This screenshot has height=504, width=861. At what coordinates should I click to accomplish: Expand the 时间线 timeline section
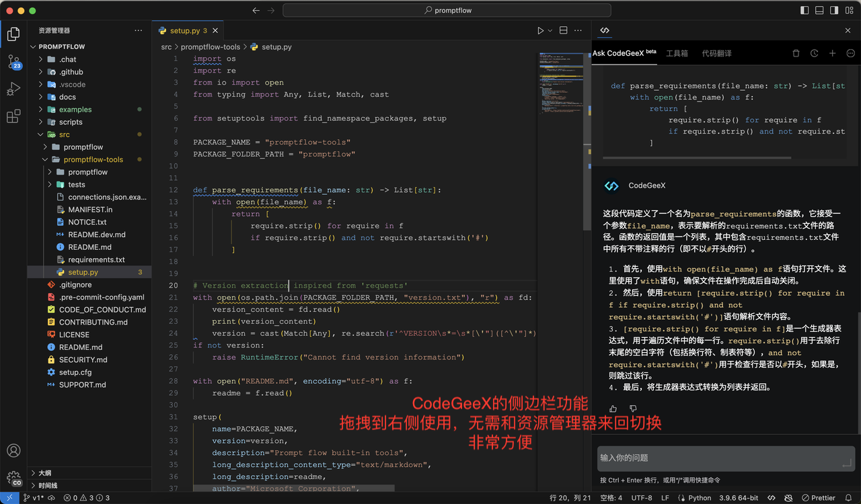pyautogui.click(x=89, y=485)
